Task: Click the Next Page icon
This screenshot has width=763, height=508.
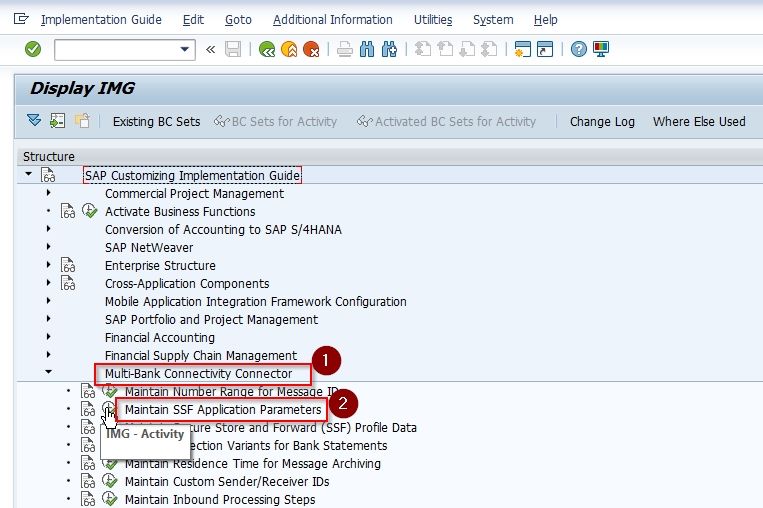Action: [467, 49]
